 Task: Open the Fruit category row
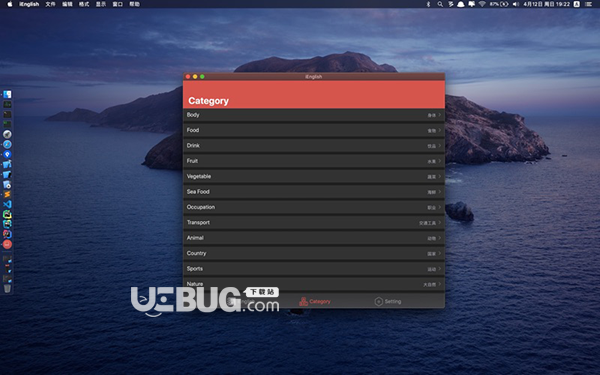click(x=314, y=161)
